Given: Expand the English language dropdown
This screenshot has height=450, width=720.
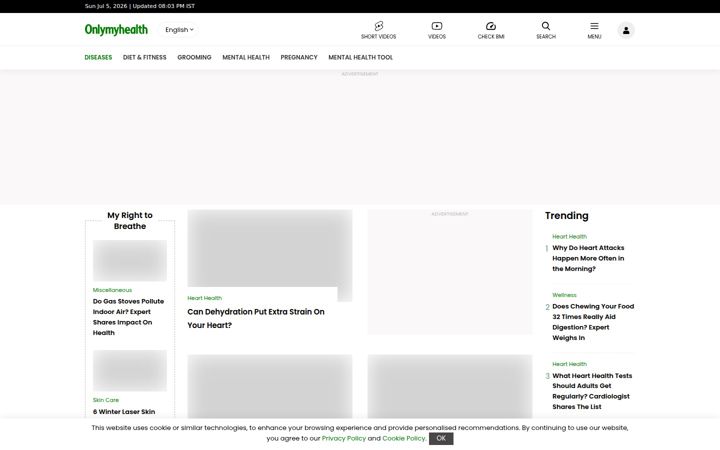Looking at the screenshot, I should (179, 30).
